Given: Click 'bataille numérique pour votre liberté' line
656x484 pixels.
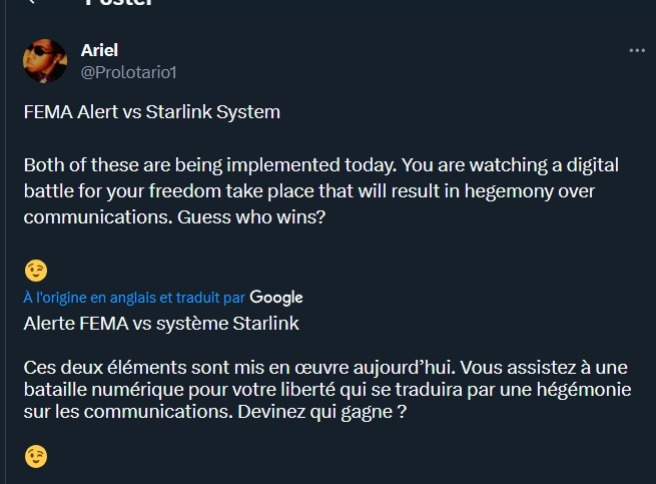Looking at the screenshot, I should [327, 390].
